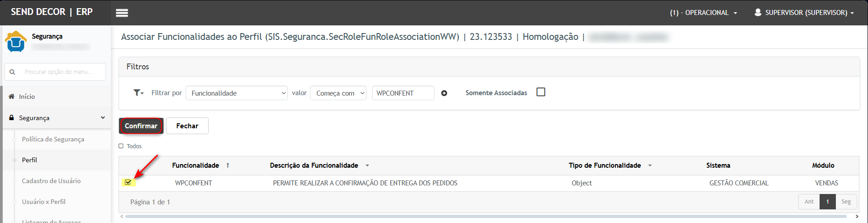Open Cadastro de Usuário in sidebar

coord(51,181)
